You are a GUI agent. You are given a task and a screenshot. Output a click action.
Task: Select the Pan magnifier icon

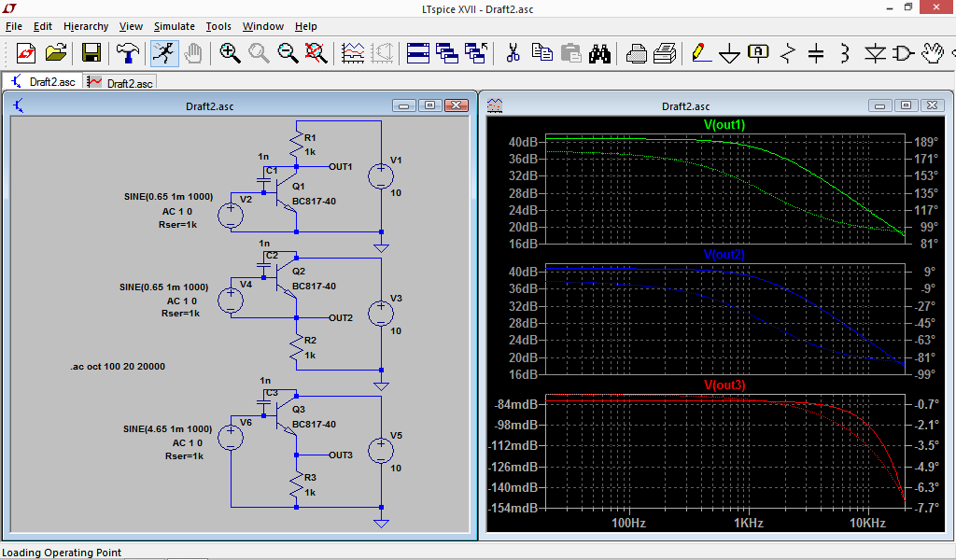click(259, 53)
